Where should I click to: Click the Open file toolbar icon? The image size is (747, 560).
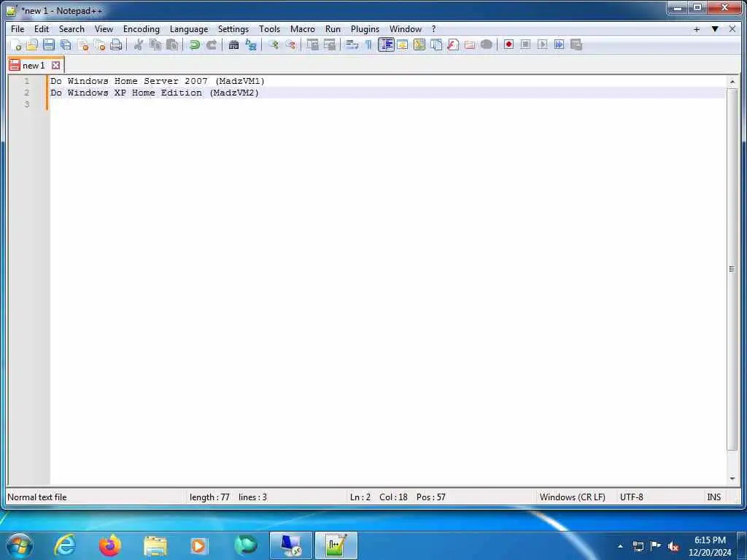click(32, 44)
